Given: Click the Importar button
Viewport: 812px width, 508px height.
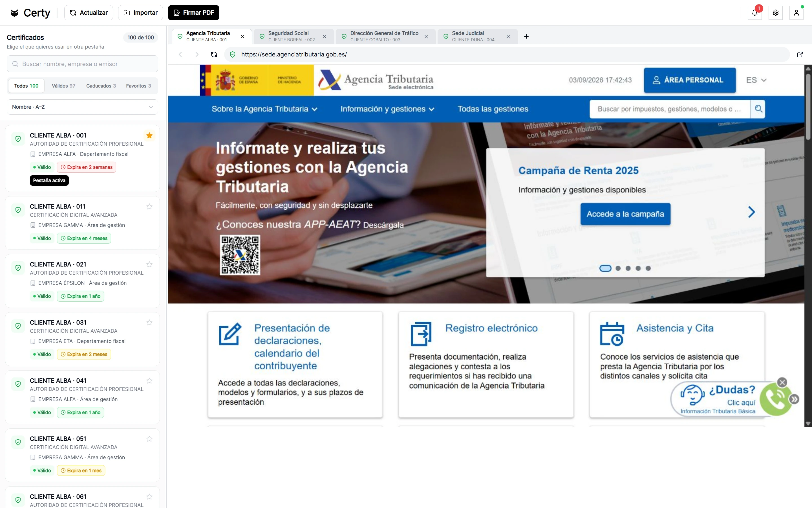Looking at the screenshot, I should click(x=140, y=13).
